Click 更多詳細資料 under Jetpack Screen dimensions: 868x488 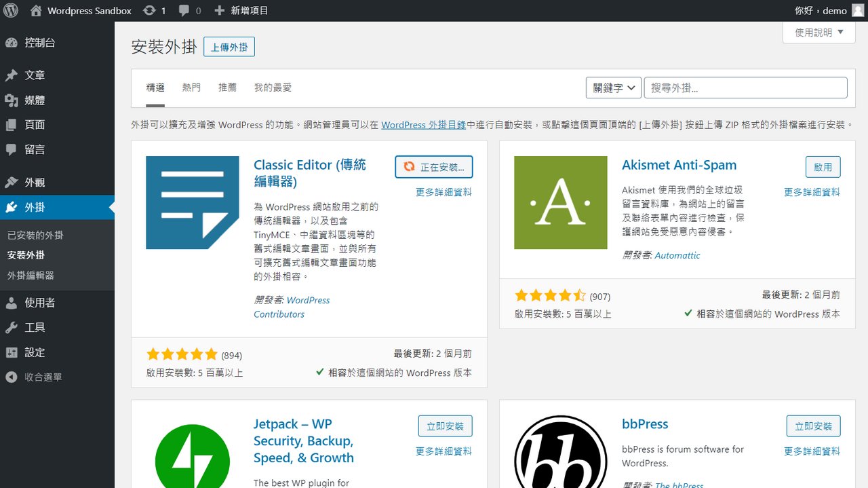click(x=444, y=451)
